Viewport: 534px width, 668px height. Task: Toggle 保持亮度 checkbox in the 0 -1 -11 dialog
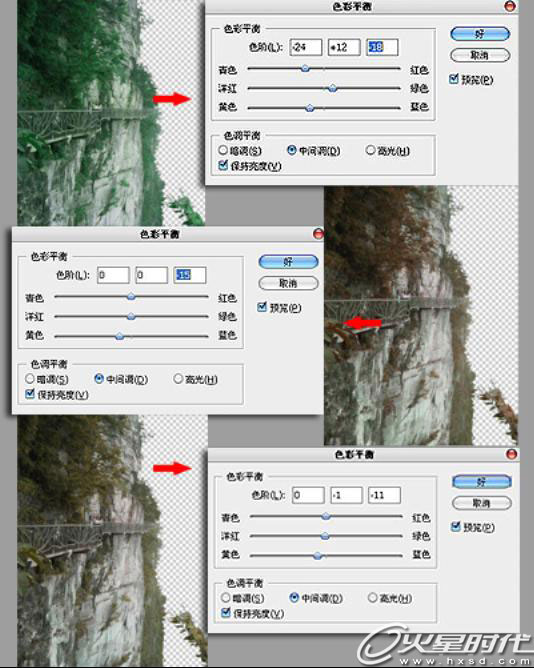226,613
